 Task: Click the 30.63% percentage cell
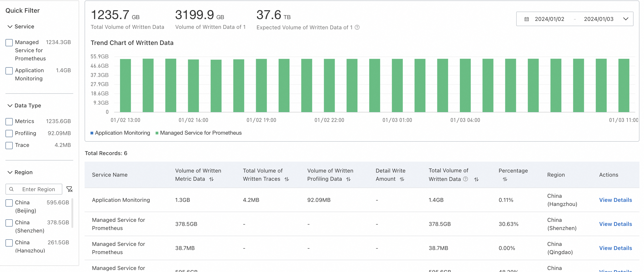[x=508, y=224]
